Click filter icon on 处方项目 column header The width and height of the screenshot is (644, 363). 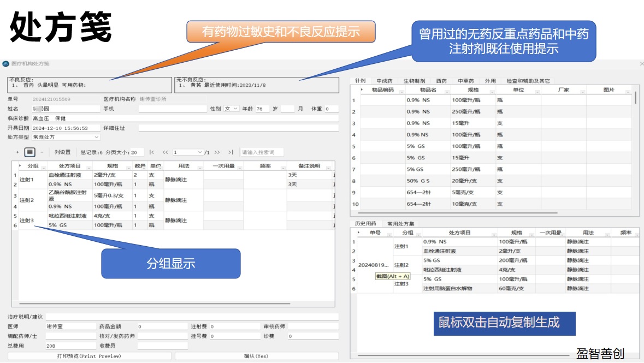(x=88, y=168)
